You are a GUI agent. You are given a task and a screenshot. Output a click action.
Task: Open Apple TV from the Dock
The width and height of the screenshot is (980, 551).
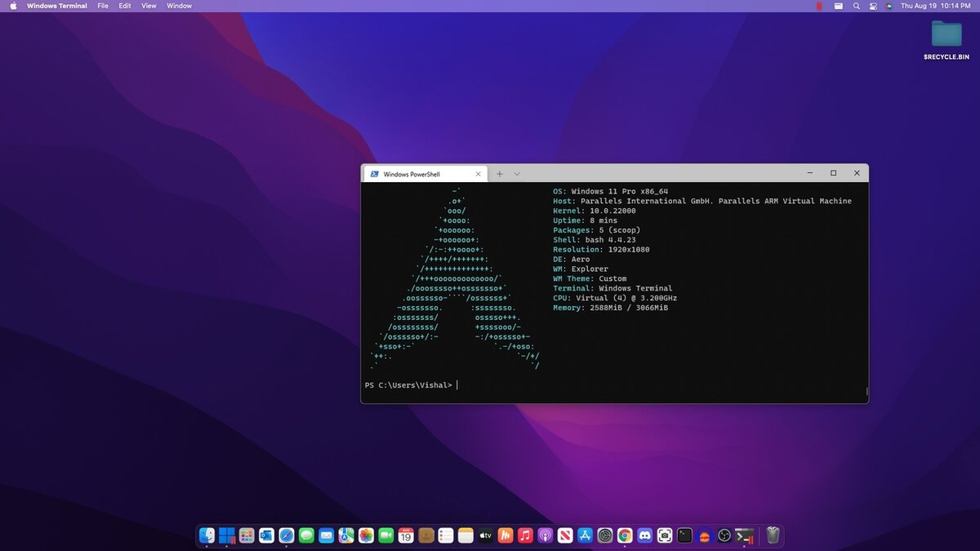(486, 535)
